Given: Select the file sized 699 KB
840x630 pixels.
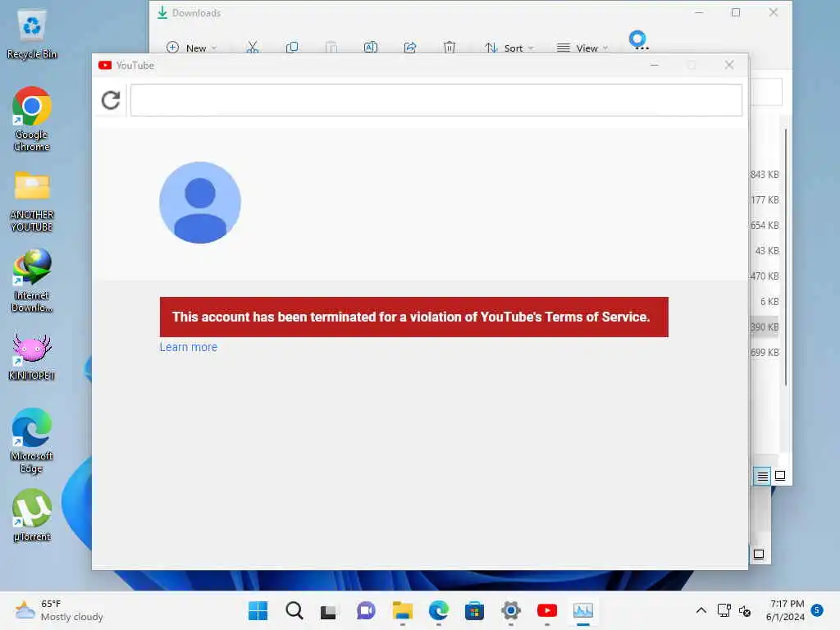Looking at the screenshot, I should [x=765, y=353].
